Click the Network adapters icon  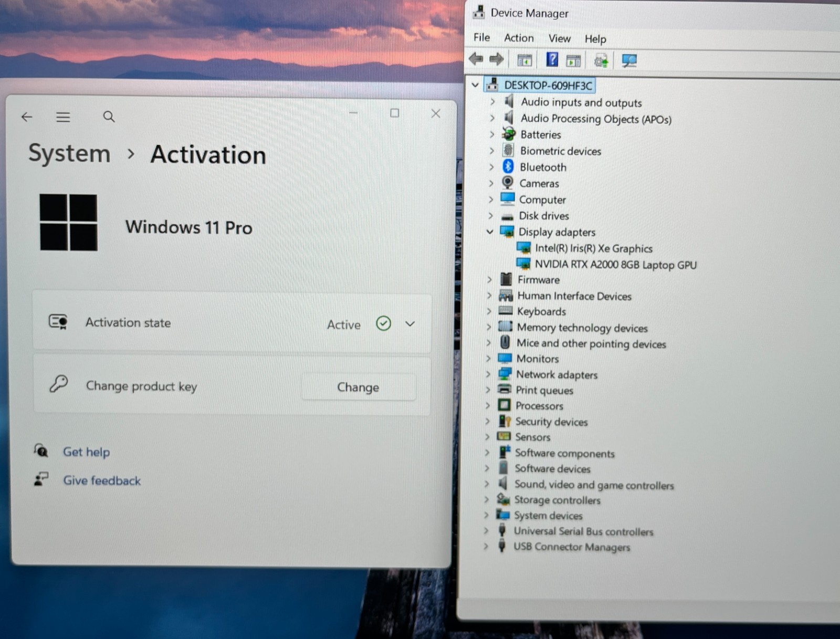coord(505,373)
